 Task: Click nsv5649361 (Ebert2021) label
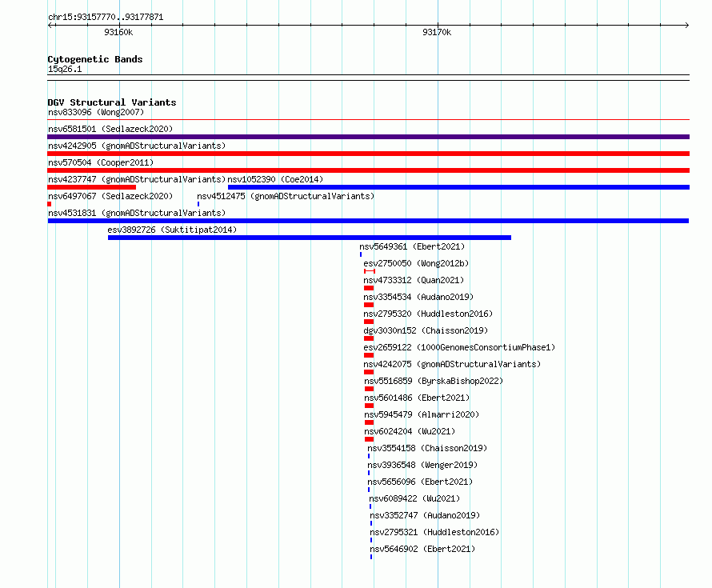(x=412, y=246)
